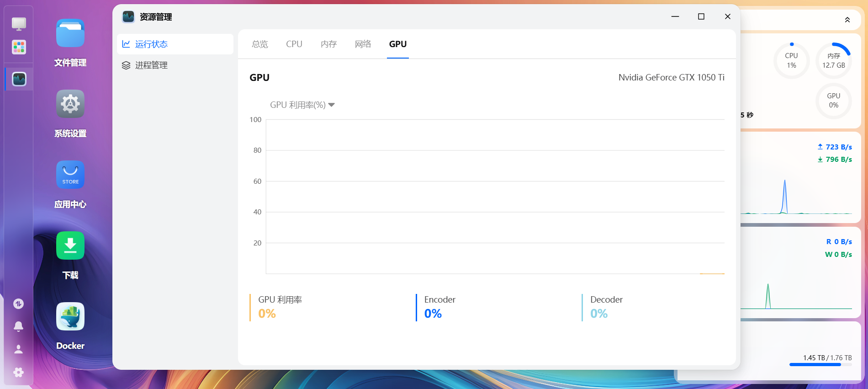Switch to the 内存 tab
The height and width of the screenshot is (389, 868).
[328, 44]
